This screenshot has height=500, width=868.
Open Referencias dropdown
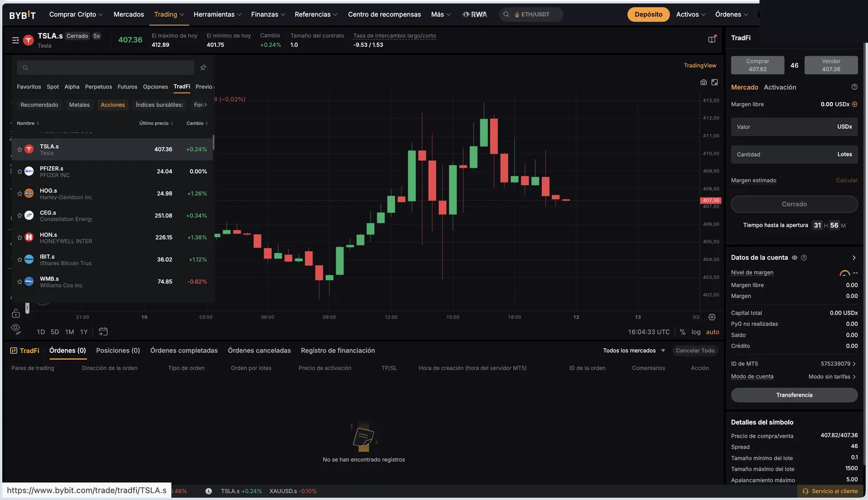pyautogui.click(x=316, y=15)
